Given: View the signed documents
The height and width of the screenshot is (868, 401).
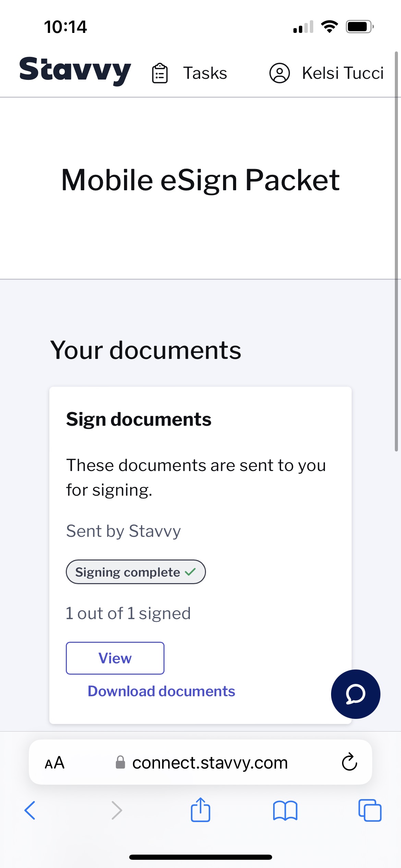Looking at the screenshot, I should (115, 658).
